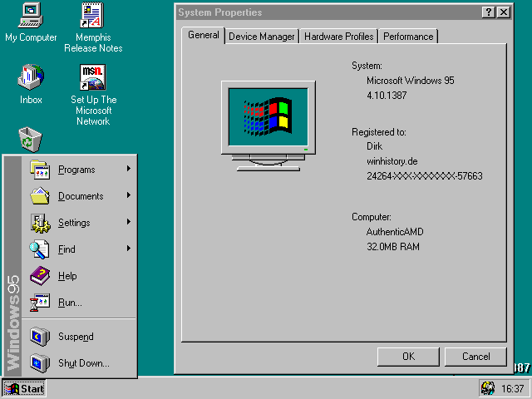Screen dimensions: 532x399
Task: Click the winhistory.de text
Action: (392, 161)
